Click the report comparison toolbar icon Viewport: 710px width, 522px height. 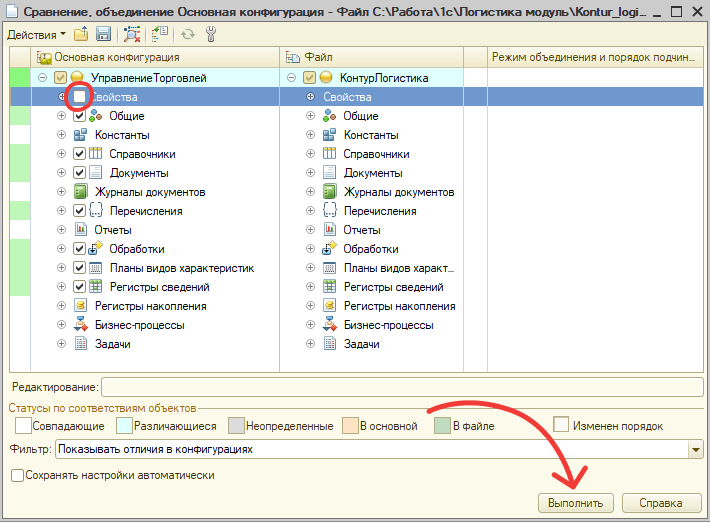tap(160, 34)
